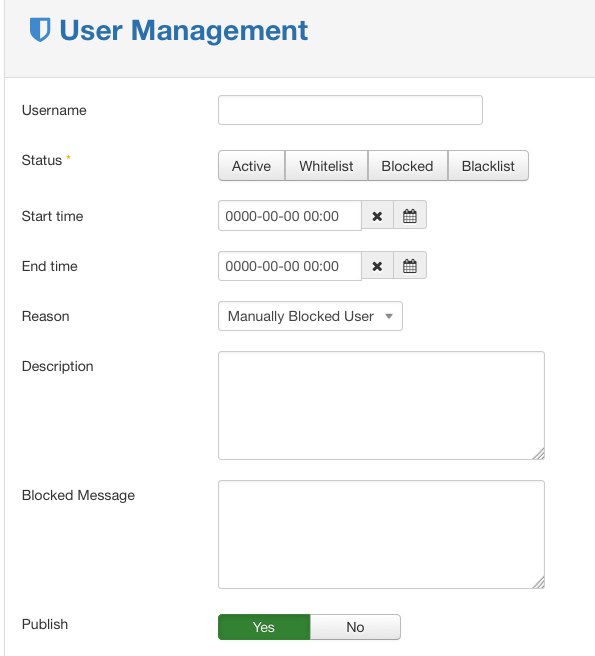
Task: Set Status to Whitelist
Action: (326, 166)
